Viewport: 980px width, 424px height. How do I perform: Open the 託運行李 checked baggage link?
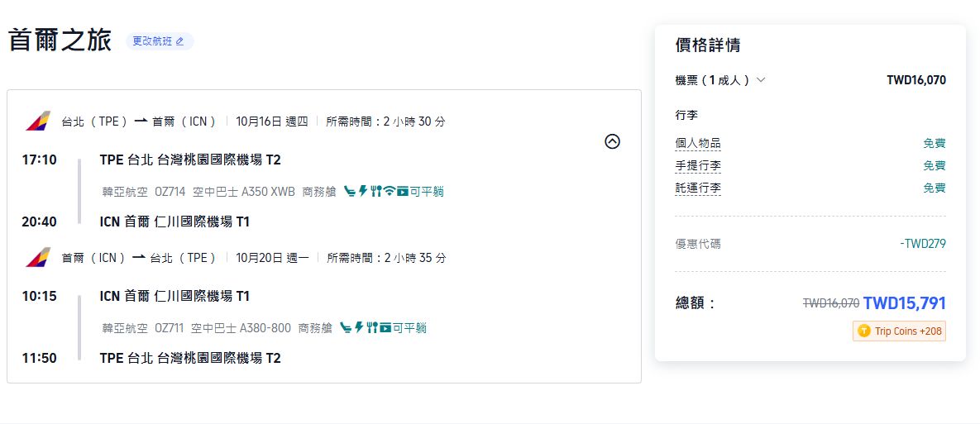[x=698, y=188]
